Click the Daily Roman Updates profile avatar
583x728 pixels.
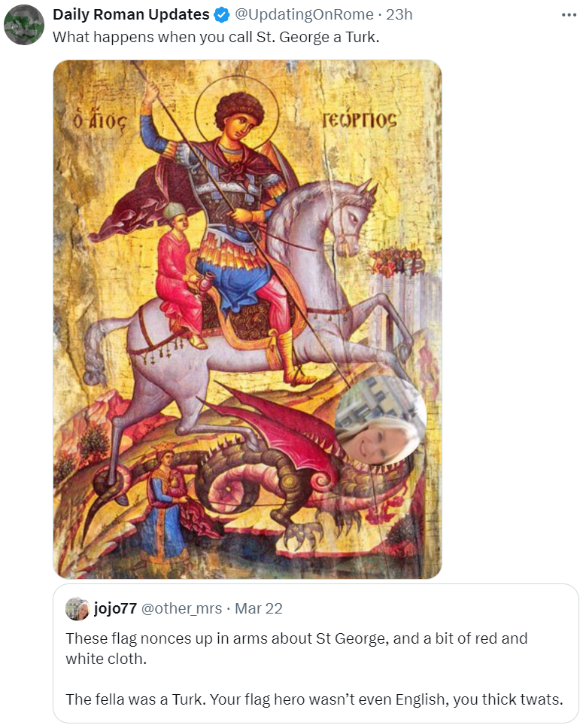24,25
